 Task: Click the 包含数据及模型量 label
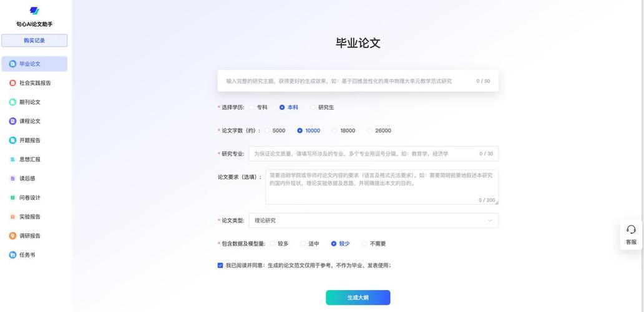tap(243, 244)
